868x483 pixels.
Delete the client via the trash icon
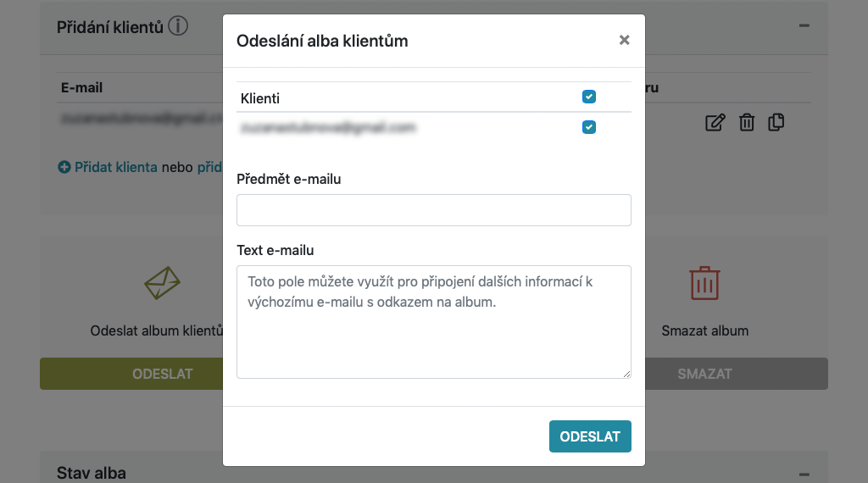[747, 122]
